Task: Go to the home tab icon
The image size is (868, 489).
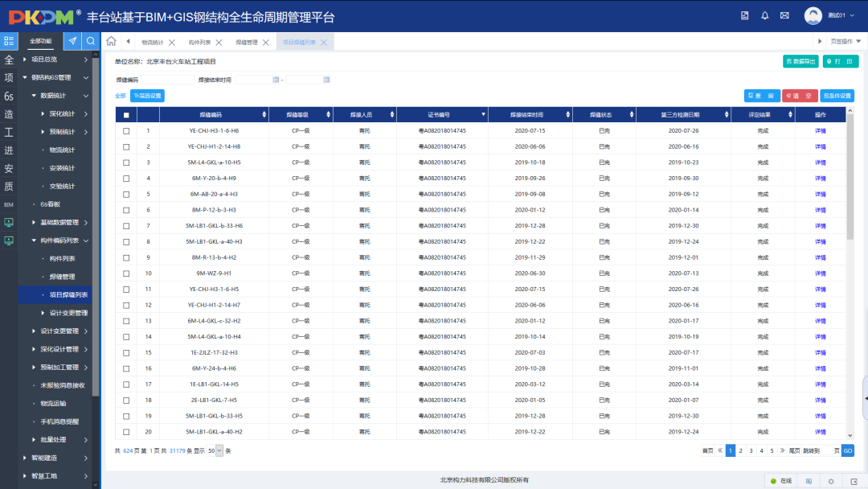Action: click(x=111, y=42)
